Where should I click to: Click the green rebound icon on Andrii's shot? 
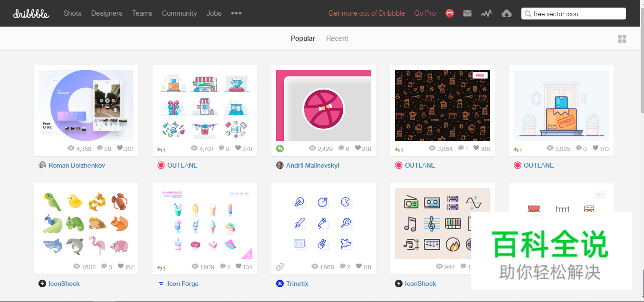click(x=280, y=149)
